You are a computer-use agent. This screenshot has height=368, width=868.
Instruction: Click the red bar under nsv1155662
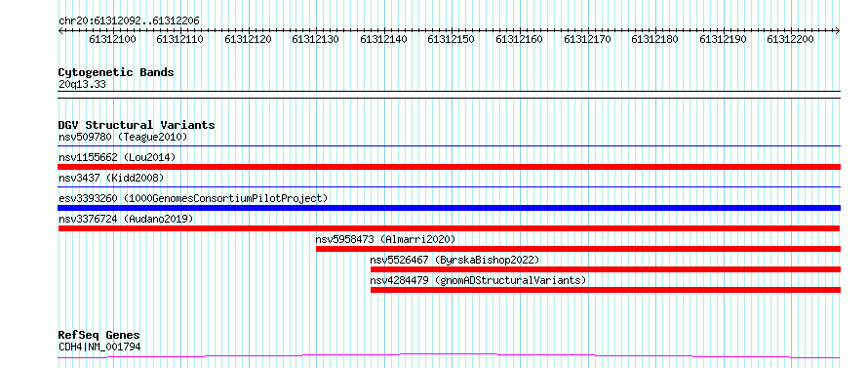(449, 167)
